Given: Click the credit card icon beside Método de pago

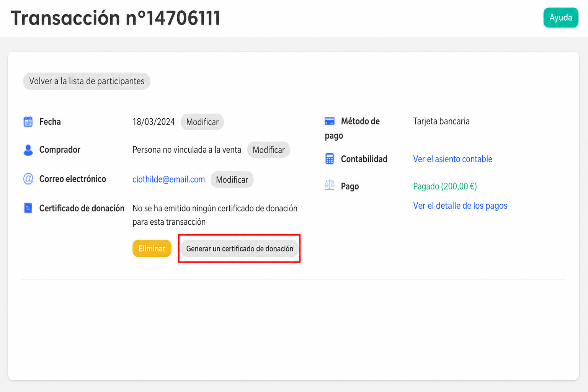Looking at the screenshot, I should [329, 121].
